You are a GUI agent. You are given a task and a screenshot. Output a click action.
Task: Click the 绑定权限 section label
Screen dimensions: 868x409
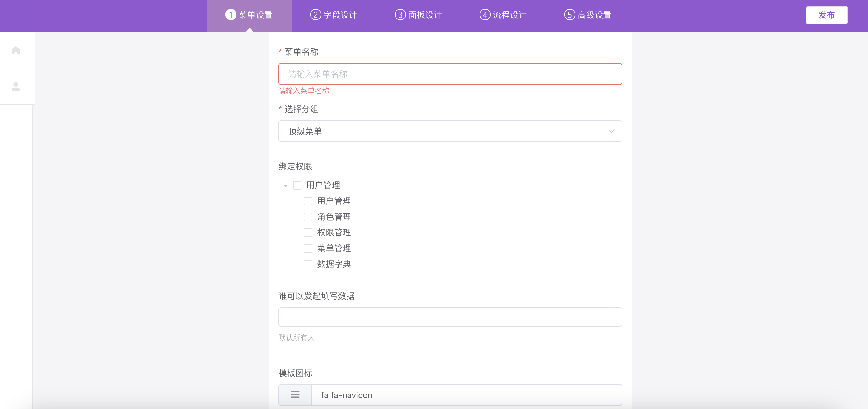[x=295, y=166]
